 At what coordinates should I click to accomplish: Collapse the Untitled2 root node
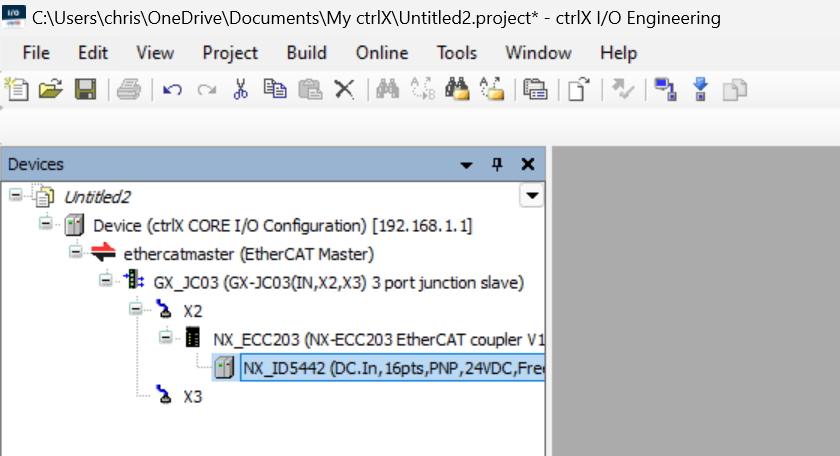pyautogui.click(x=16, y=195)
